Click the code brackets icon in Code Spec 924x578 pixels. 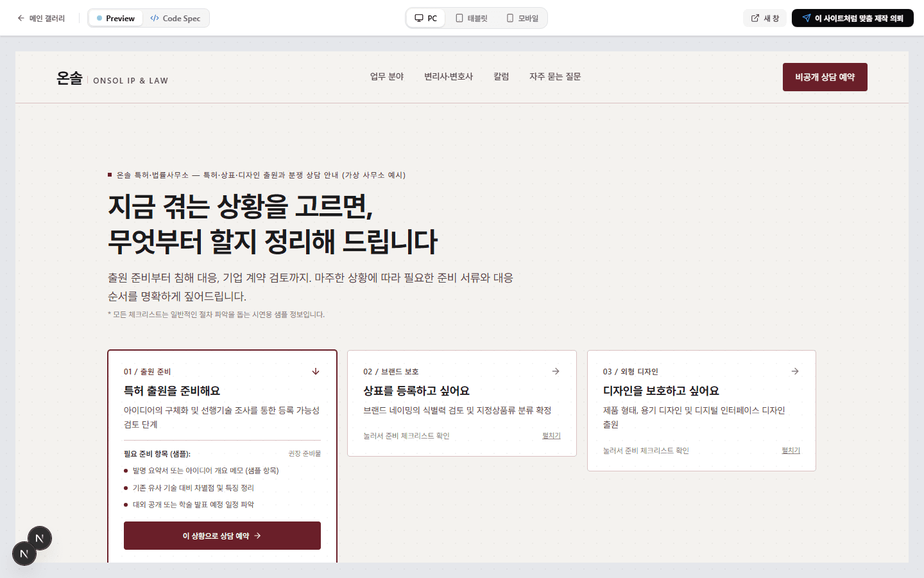155,18
